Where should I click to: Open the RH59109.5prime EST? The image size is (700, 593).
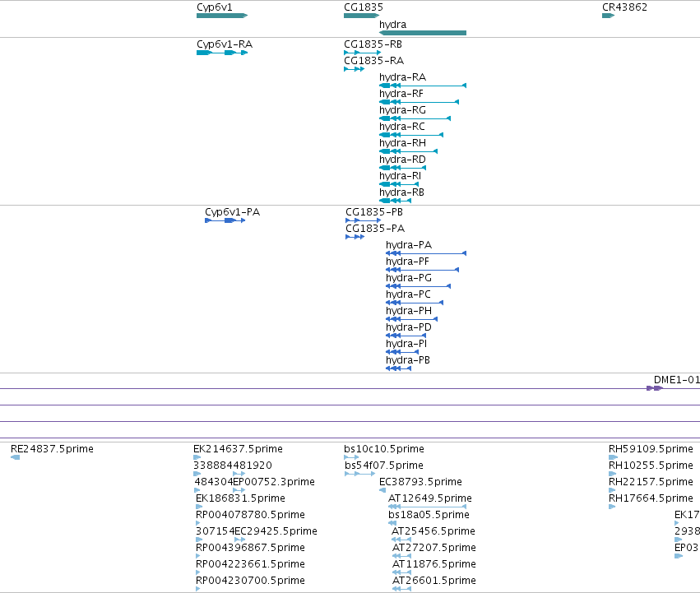coord(613,457)
